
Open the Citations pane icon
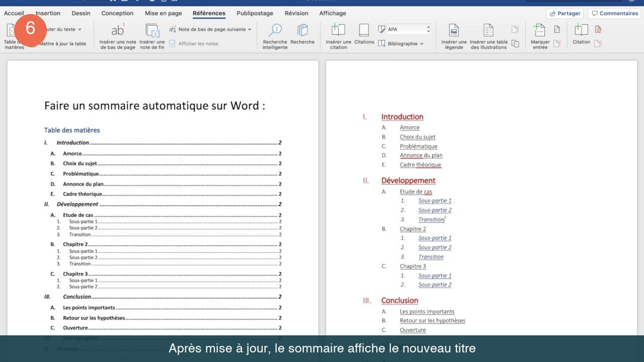(364, 30)
